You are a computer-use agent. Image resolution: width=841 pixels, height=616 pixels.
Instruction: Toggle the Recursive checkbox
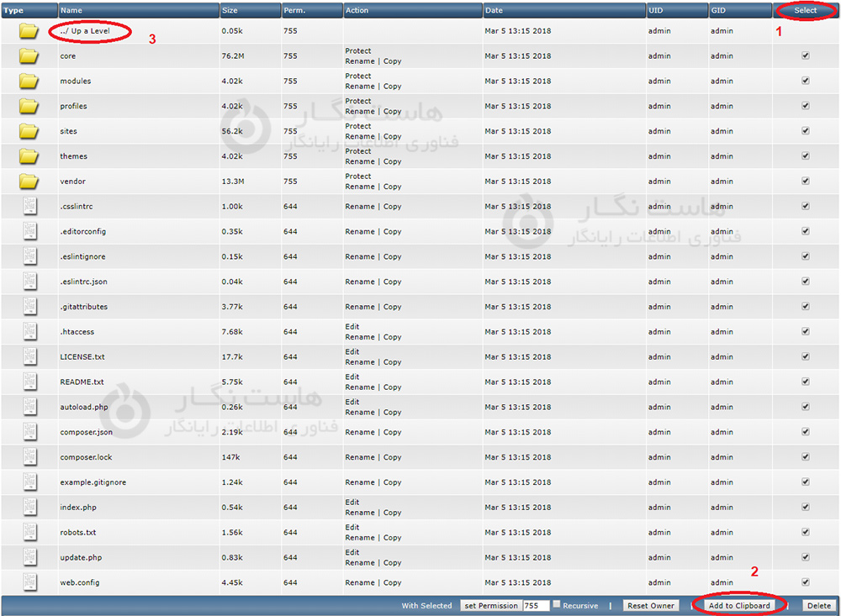[x=557, y=605]
